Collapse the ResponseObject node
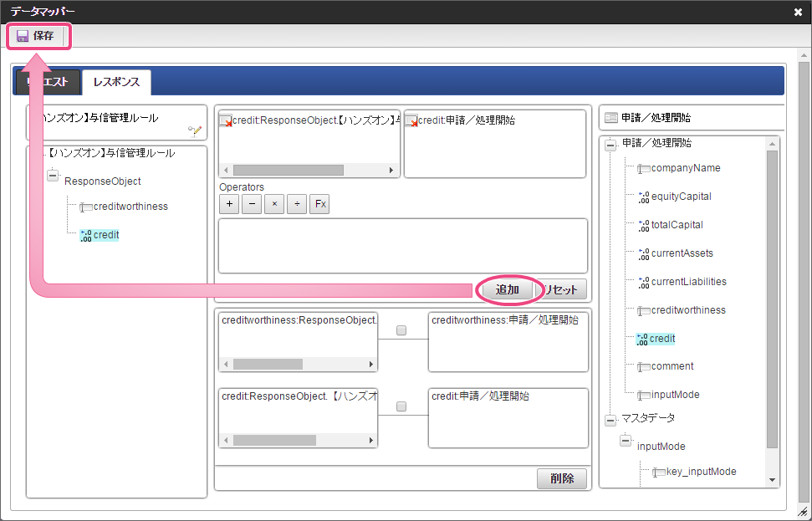The width and height of the screenshot is (812, 521). point(53,176)
